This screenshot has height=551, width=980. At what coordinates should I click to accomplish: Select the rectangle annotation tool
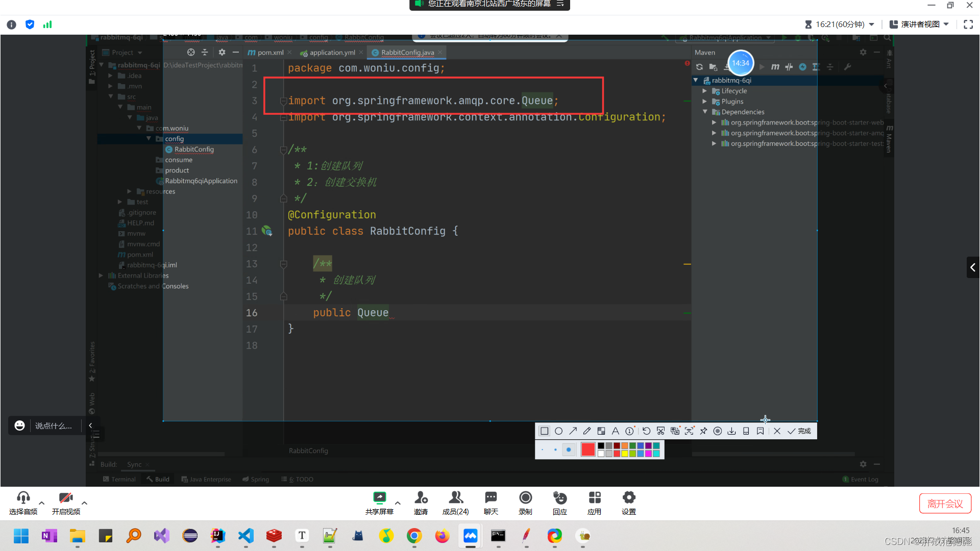545,431
